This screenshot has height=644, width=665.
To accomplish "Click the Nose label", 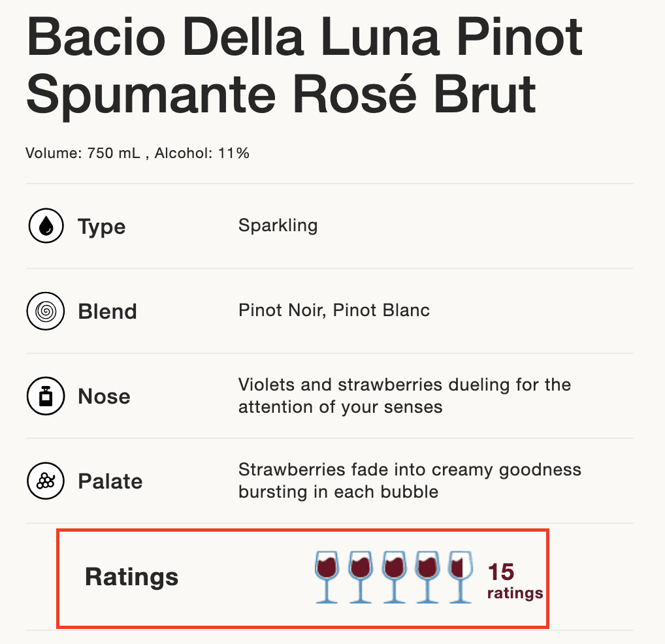I will (x=105, y=396).
